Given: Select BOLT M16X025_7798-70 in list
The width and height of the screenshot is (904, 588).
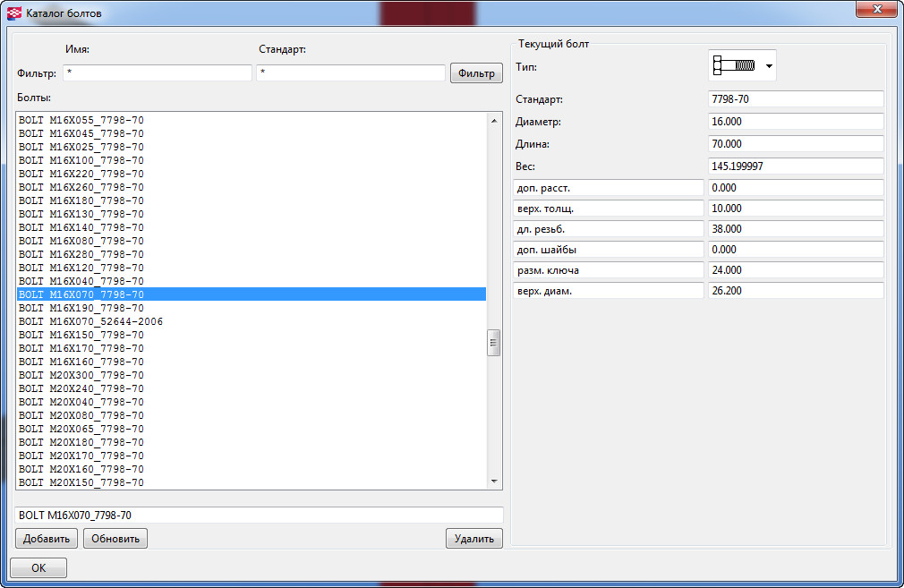Looking at the screenshot, I should 252,147.
